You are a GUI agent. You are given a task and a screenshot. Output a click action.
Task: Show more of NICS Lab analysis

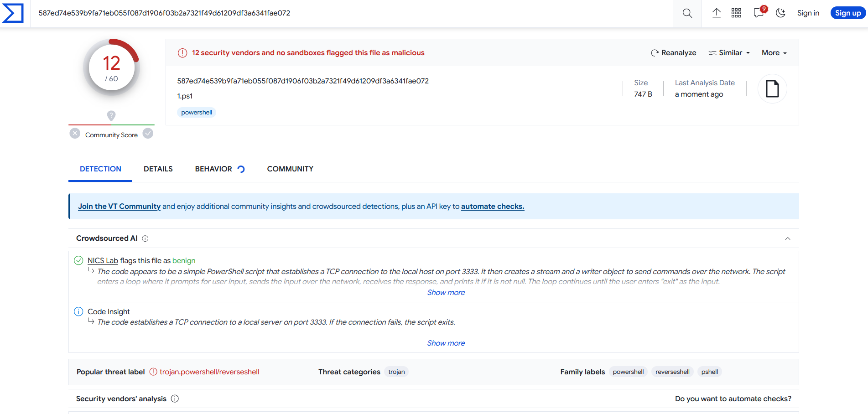(446, 293)
